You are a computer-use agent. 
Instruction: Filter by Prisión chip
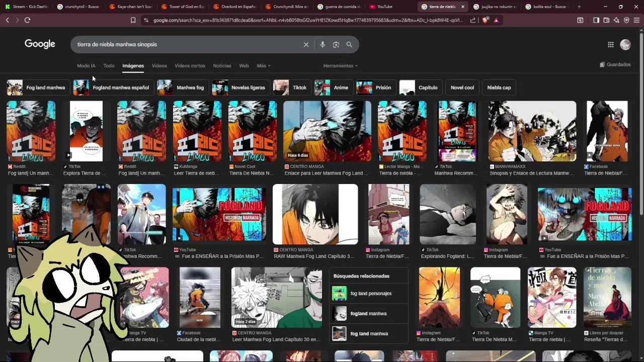[376, 87]
